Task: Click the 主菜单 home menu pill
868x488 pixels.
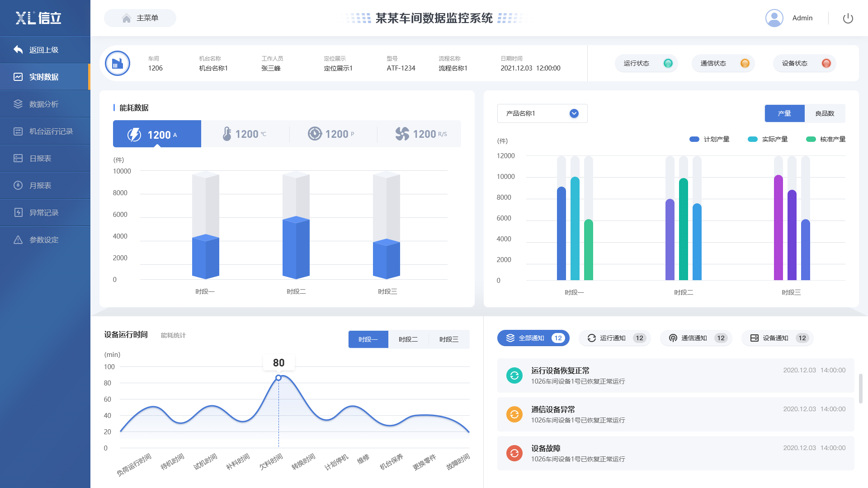Action: click(x=140, y=18)
